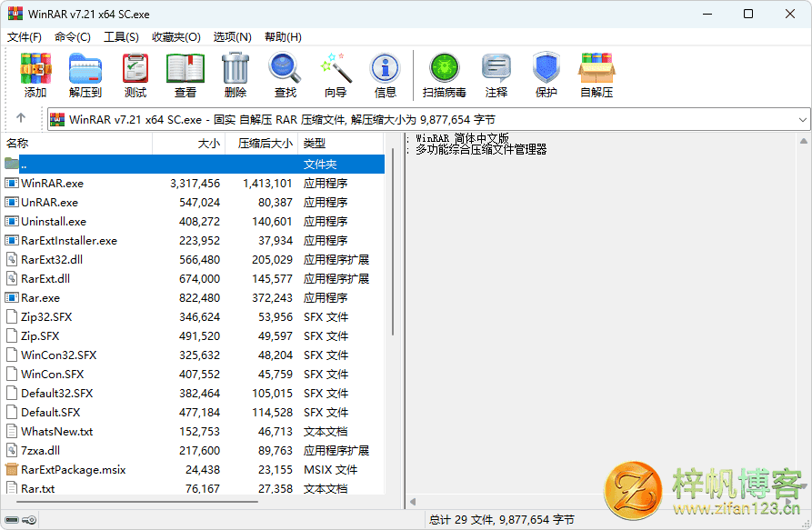Select the WinCon.SFX row
Screen dimensions: 812x530
[x=195, y=375]
